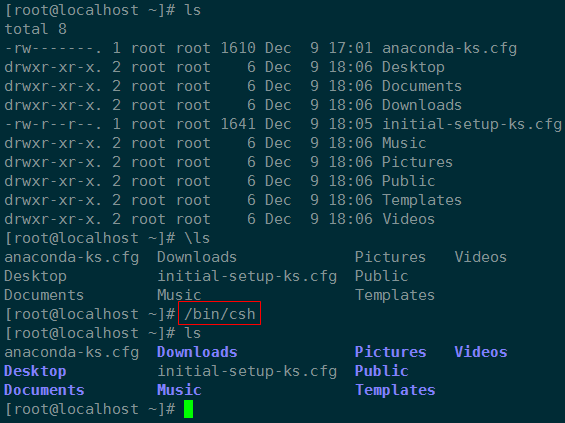Click anaconda-ks.cfg in the long listing
Image resolution: width=565 pixels, height=423 pixels.
[449, 48]
